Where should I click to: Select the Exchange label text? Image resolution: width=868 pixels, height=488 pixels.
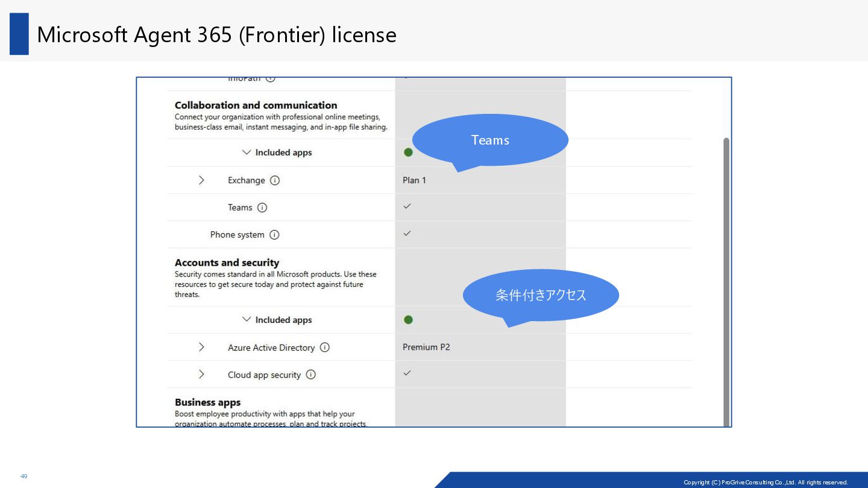point(246,180)
